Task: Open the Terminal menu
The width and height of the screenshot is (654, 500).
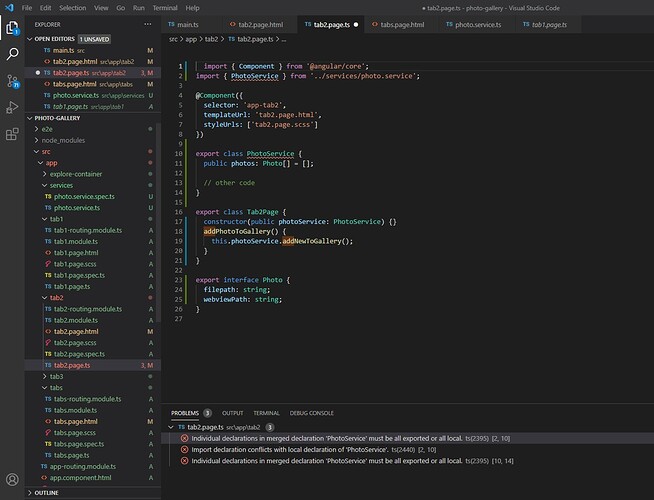Action: (165, 8)
